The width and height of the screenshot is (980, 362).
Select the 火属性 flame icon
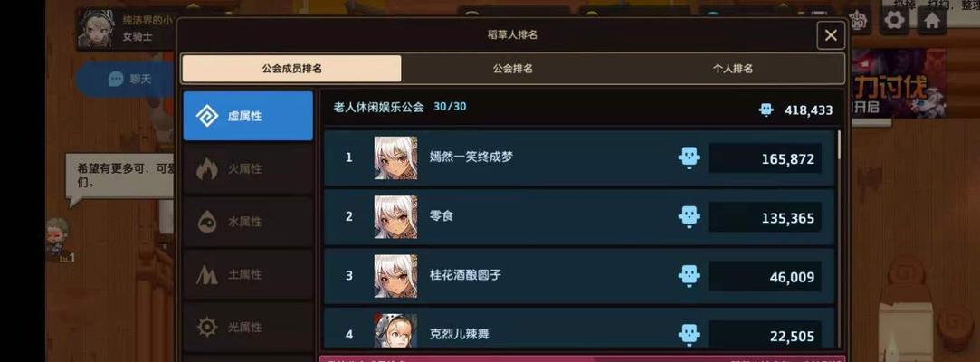point(207,169)
